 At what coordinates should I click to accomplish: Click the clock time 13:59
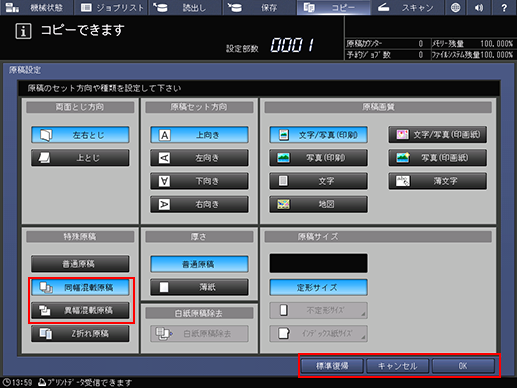[17, 382]
